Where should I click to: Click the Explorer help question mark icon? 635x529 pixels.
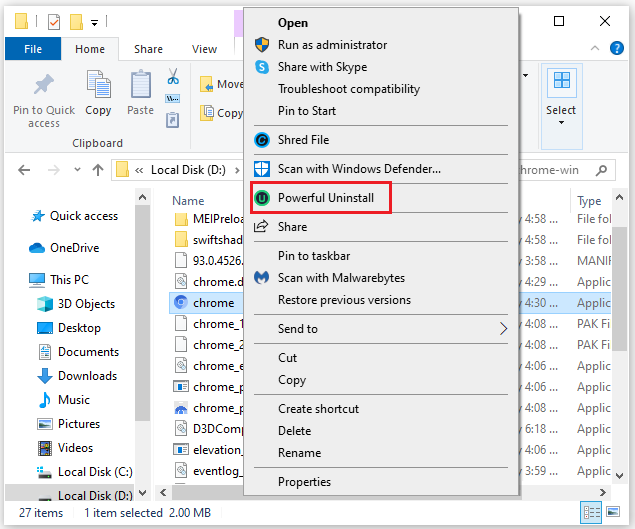coord(616,48)
